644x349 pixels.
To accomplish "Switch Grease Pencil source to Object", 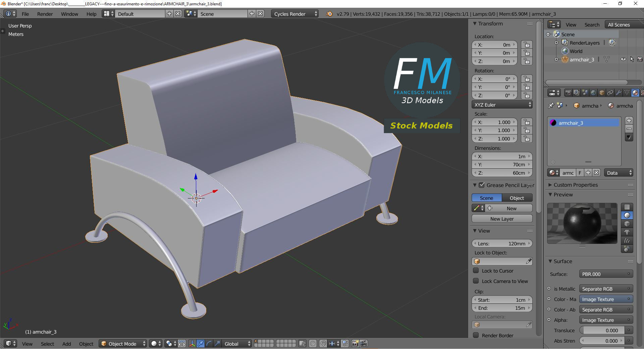I will (517, 198).
